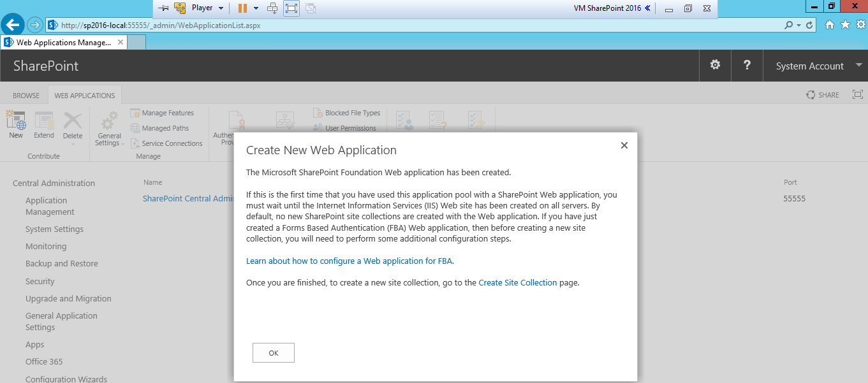This screenshot has width=868, height=383.
Task: Open the Create Site Collection link
Action: coord(518,282)
